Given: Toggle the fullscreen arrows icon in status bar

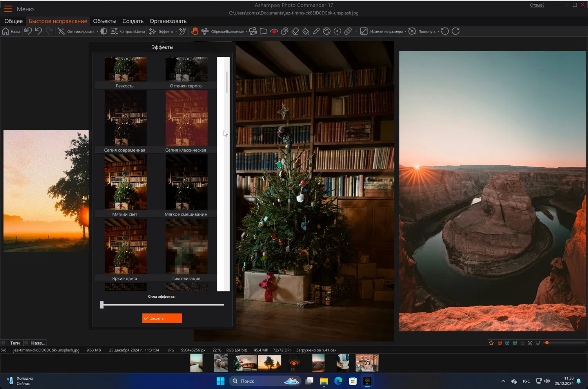Looking at the screenshot, I should pyautogui.click(x=530, y=343).
